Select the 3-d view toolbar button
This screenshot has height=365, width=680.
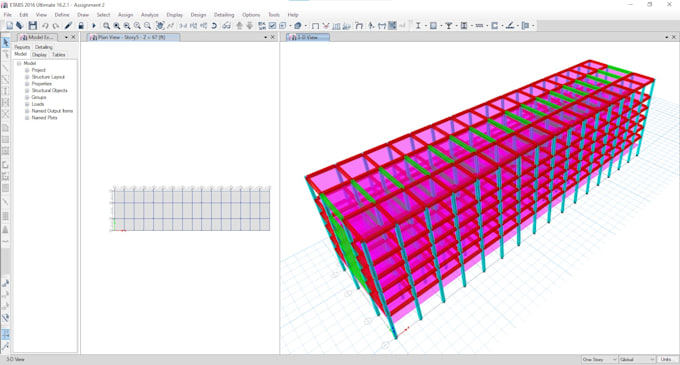coord(183,26)
